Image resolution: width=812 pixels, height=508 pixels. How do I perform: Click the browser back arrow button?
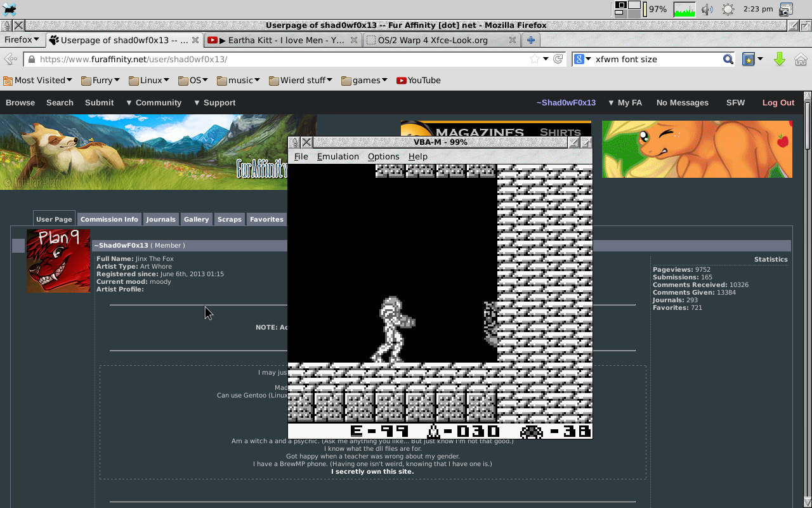11,59
